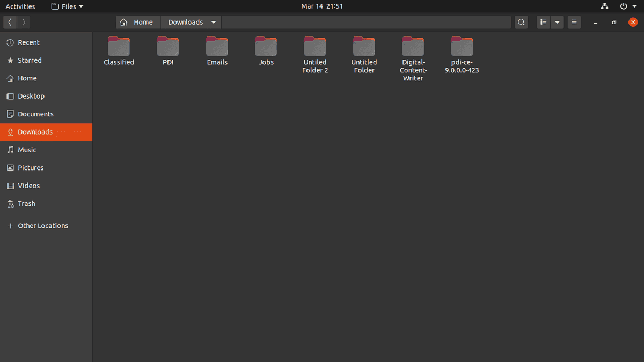Open view options dropdown arrow
Viewport: 644px width, 362px height.
pos(557,22)
